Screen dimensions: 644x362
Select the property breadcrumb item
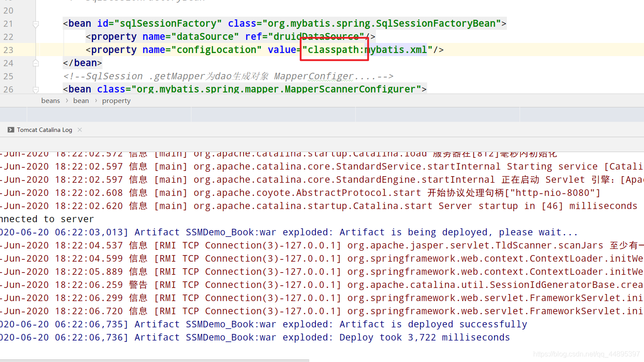(x=116, y=100)
